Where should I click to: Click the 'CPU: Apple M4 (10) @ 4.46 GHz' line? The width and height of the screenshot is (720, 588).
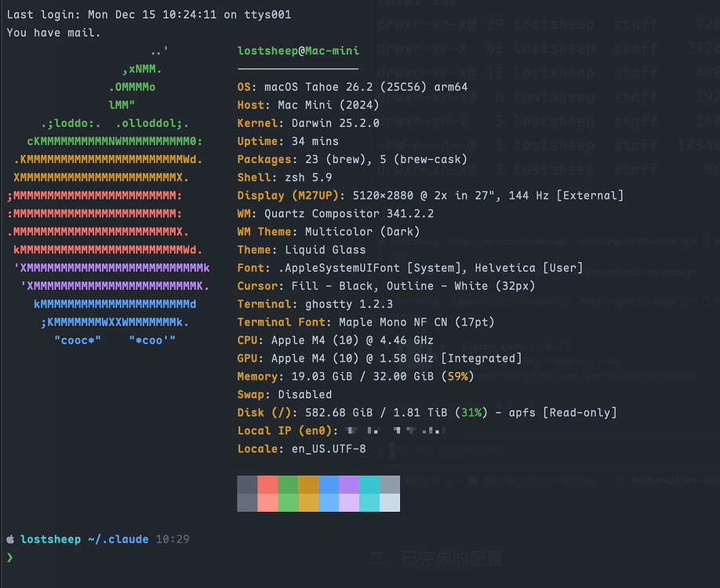(x=335, y=340)
